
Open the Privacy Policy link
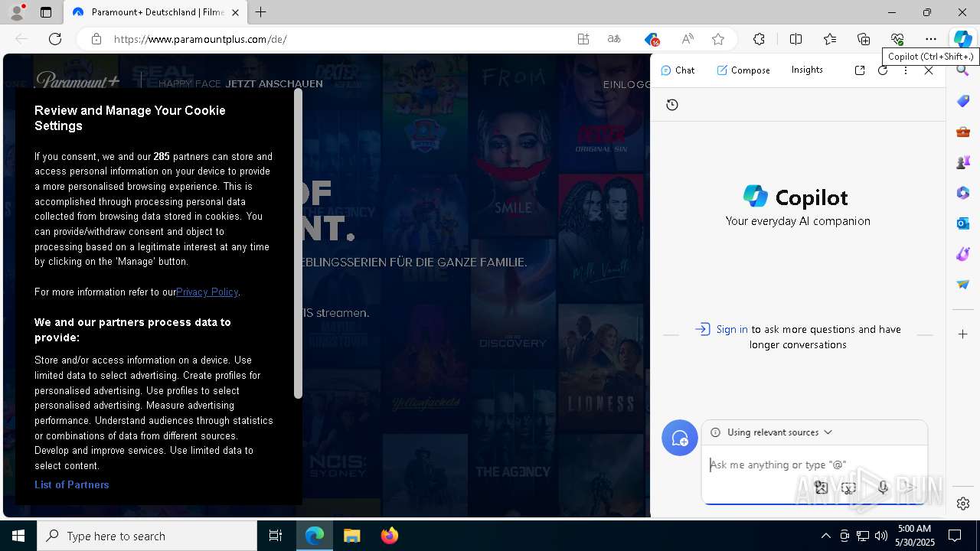point(207,292)
